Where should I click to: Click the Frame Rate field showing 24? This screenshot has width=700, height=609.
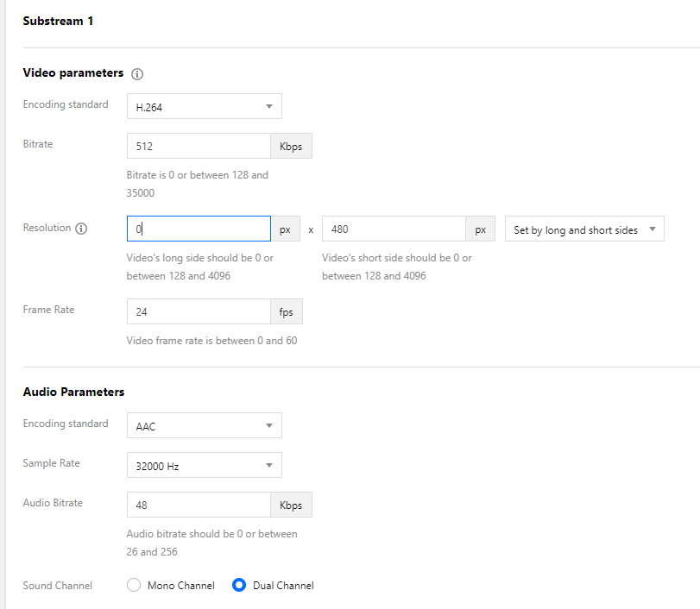pos(199,311)
